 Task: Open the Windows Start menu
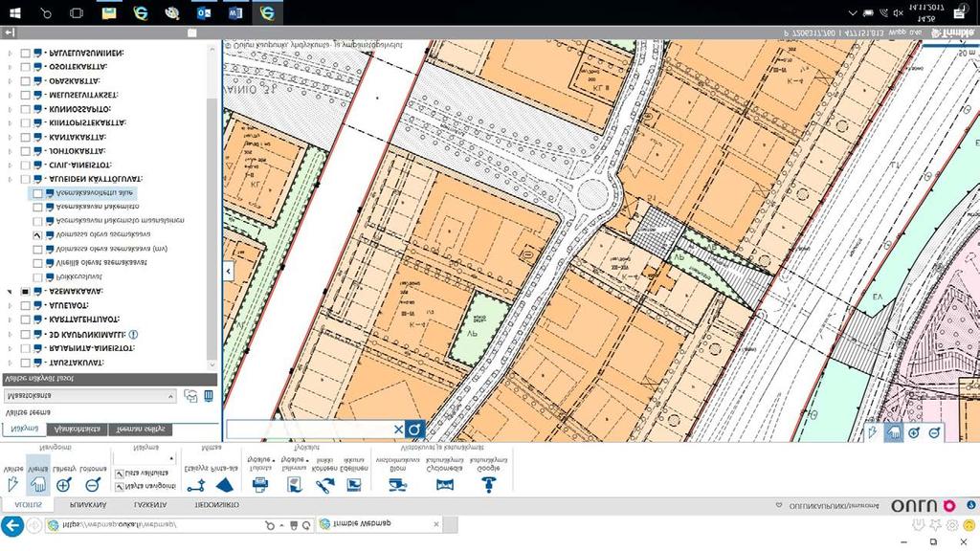pos(15,12)
